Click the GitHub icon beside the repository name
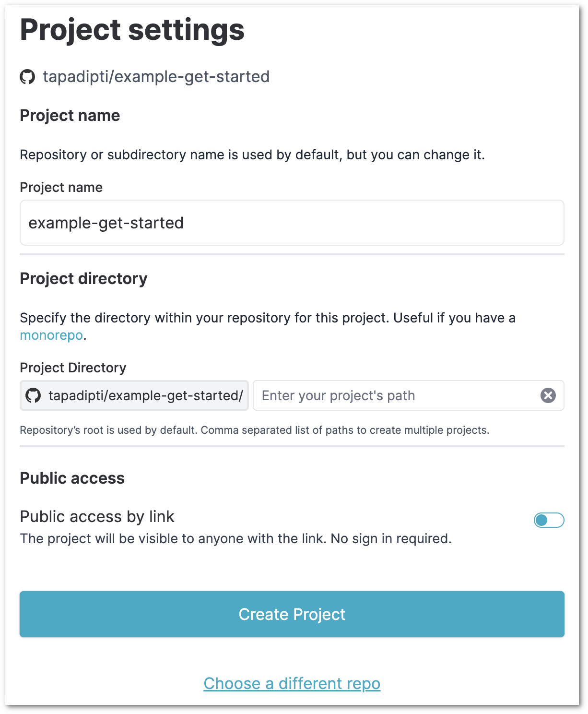Image resolution: width=588 pixels, height=714 pixels. pyautogui.click(x=27, y=77)
